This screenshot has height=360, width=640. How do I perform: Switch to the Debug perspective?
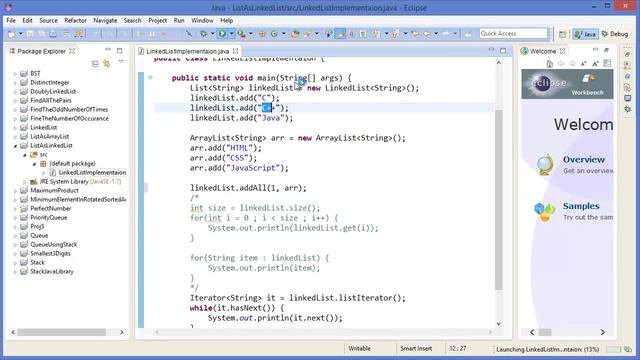(x=615, y=34)
